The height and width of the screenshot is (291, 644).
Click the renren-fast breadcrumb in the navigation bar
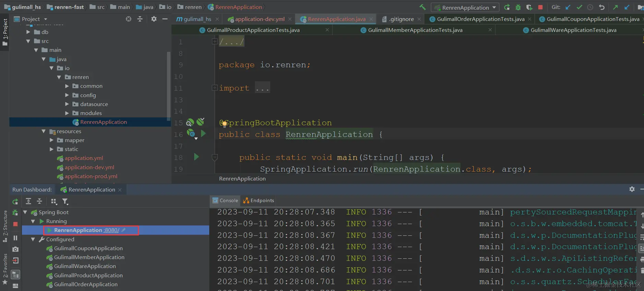tap(65, 7)
